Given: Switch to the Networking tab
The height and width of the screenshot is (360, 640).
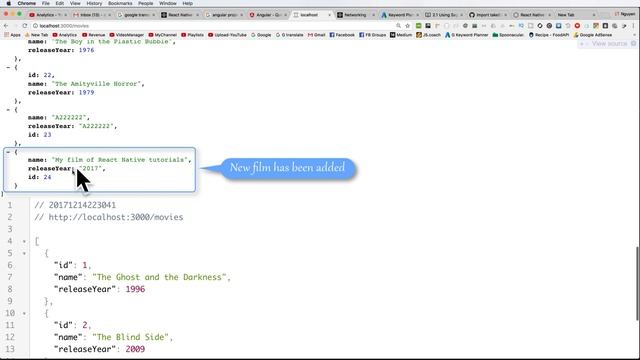Looking at the screenshot, I should click(355, 15).
